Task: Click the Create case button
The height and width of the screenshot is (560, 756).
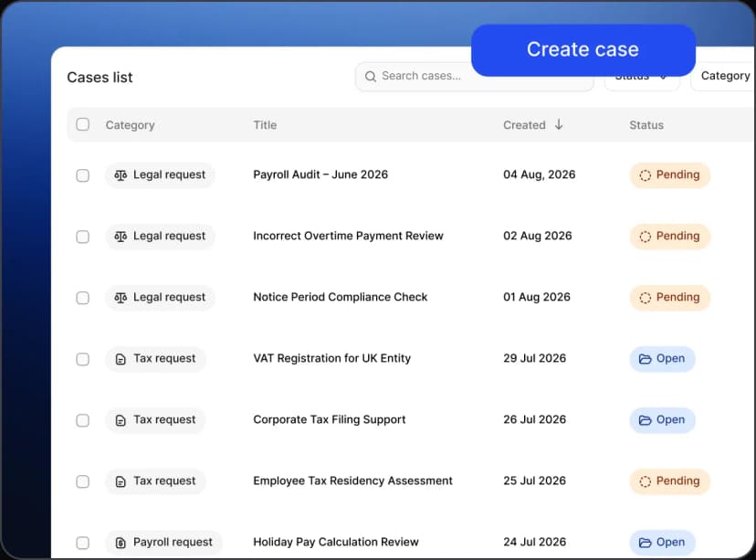Action: pos(583,50)
